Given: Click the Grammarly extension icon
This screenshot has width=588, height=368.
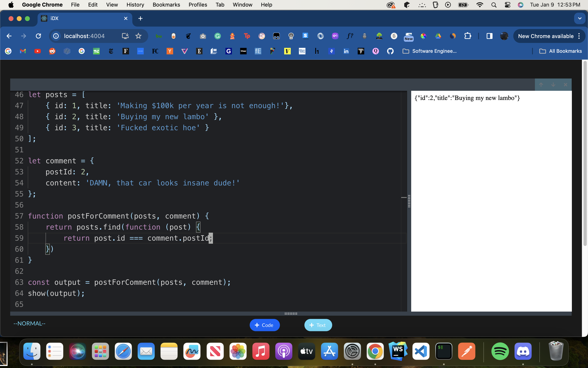Looking at the screenshot, I should coord(217,36).
